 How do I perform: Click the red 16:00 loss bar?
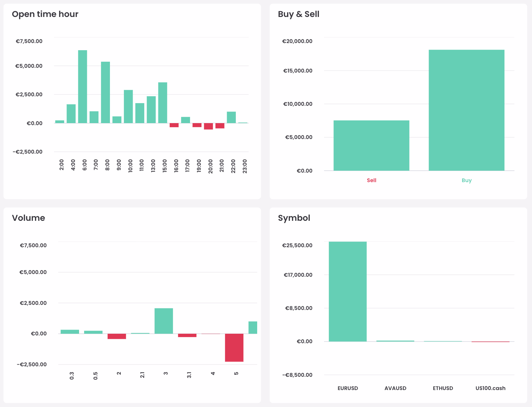174,125
